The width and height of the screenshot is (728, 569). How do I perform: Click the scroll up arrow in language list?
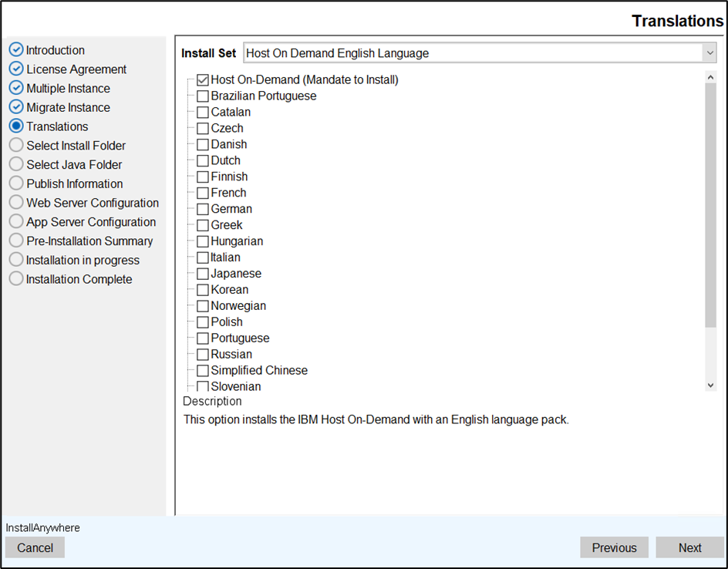coord(710,77)
